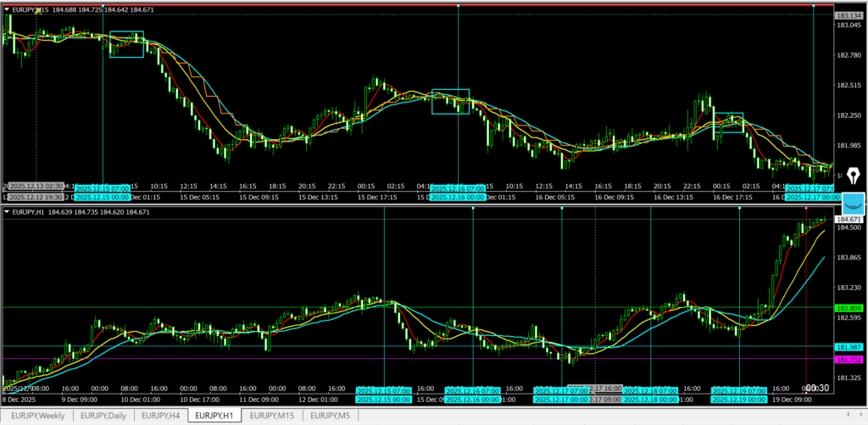Click the 00:30 countdown timer on H1 chart
The width and height of the screenshot is (868, 425).
coord(816,389)
